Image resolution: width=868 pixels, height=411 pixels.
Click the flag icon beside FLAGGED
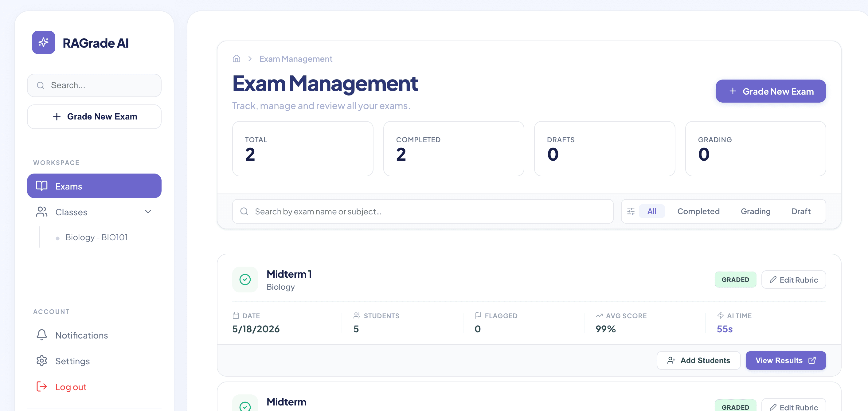coord(478,316)
